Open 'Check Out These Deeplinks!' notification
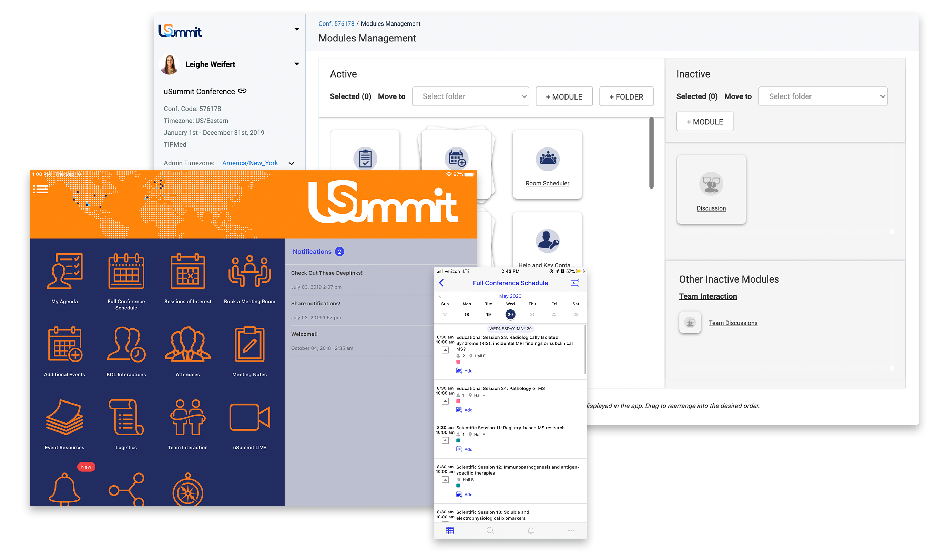 click(x=362, y=279)
